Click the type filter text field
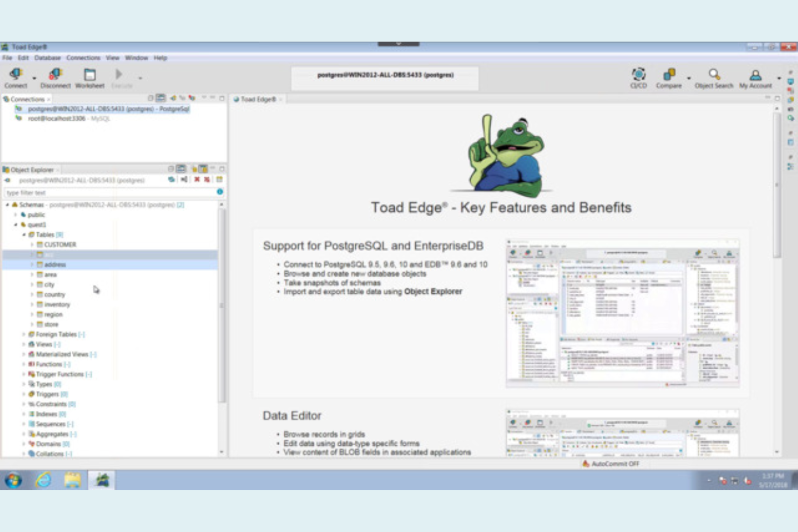Image resolution: width=798 pixels, height=532 pixels. click(109, 192)
